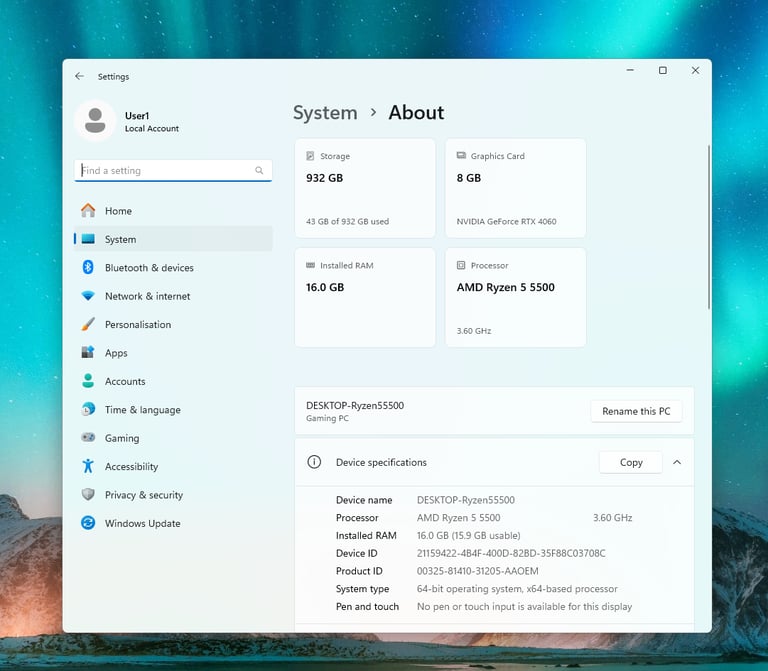Copy the device specifications

point(631,462)
